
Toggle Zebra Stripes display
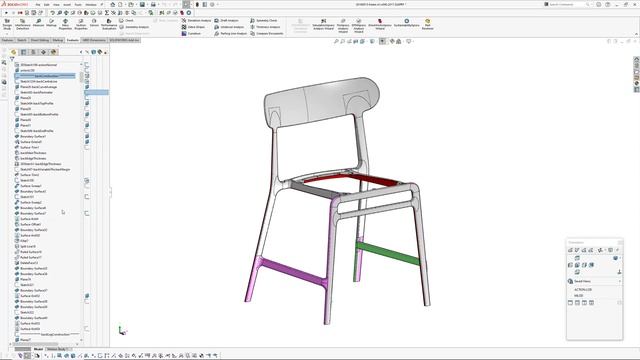pos(193,27)
